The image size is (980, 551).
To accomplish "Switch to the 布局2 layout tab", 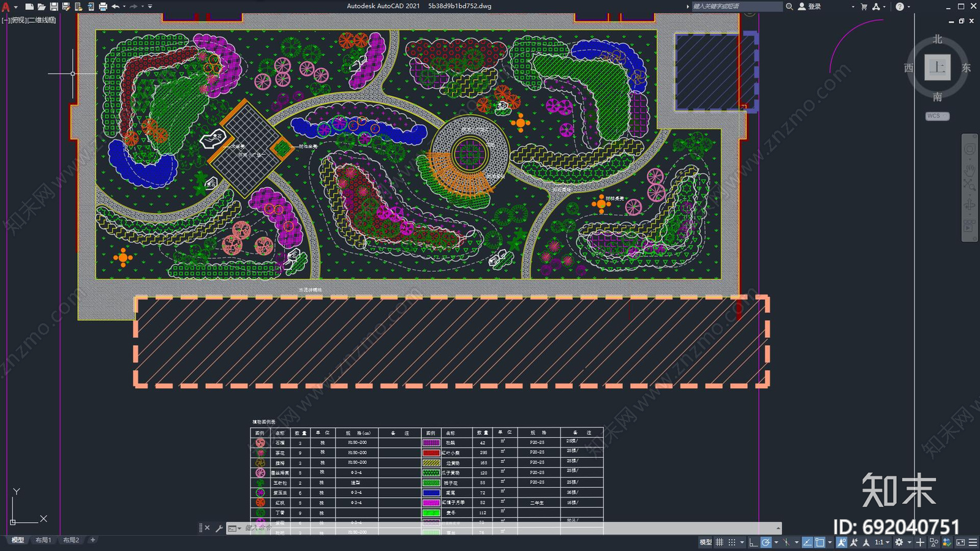I will point(71,540).
